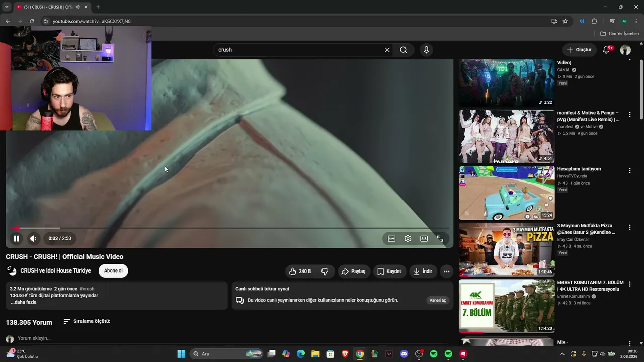Open options for the manifest & Motive video
Viewport: 644px width, 362px height.
(629, 115)
